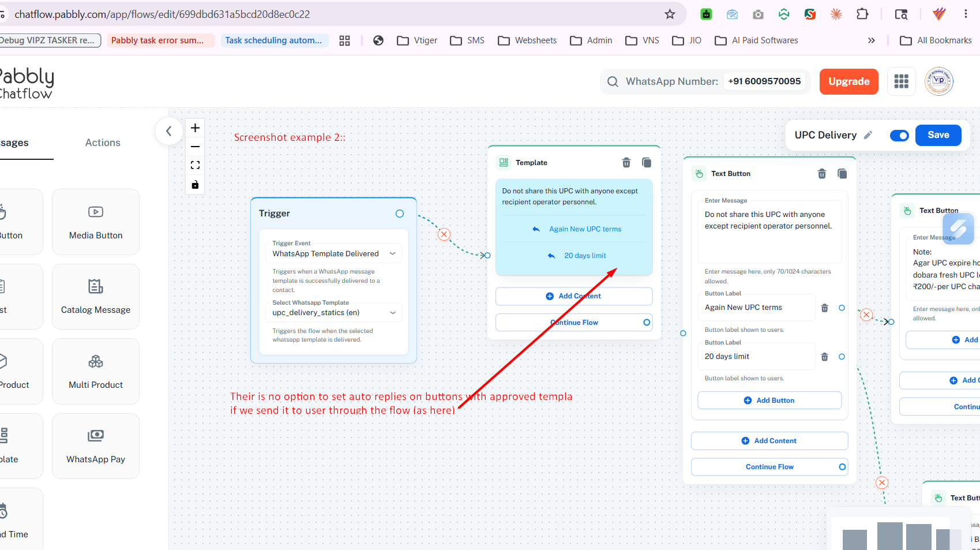Select the Catalog Message block
Viewport: 980px width, 550px height.
(x=96, y=297)
